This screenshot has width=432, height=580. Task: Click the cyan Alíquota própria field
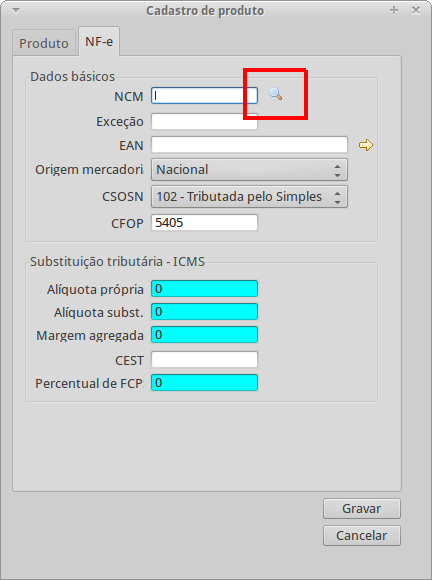point(204,289)
